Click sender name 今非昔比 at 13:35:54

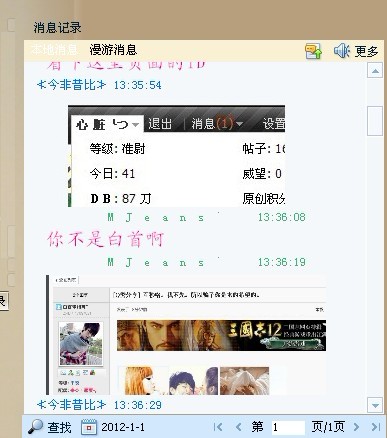[x=72, y=85]
